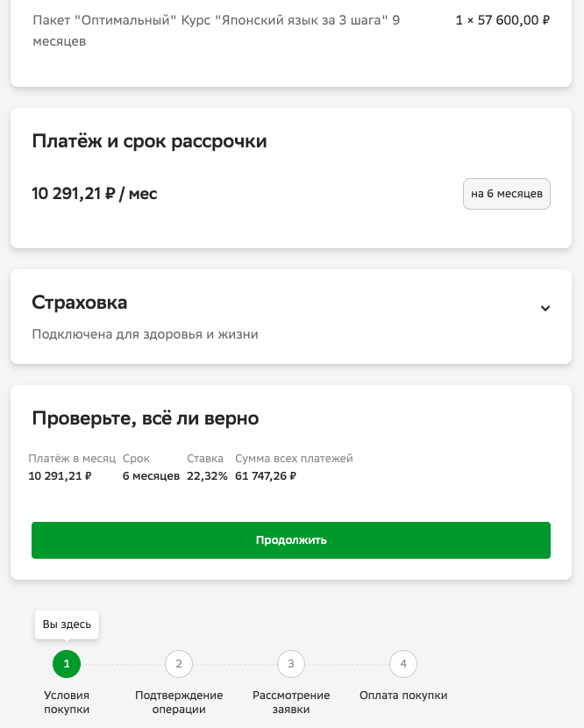
Task: Click the 'Вы здесь' tooltip bubble
Action: pos(67,625)
